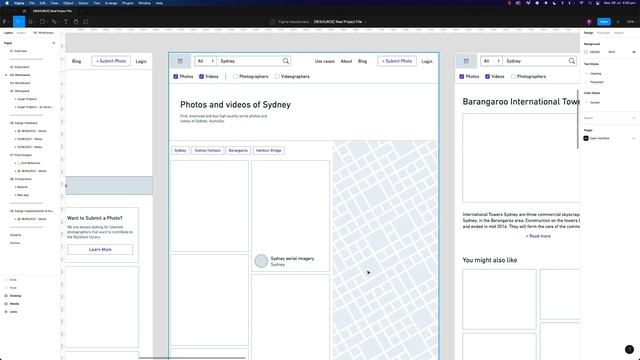Select the Text tool
Viewport: 640px width, 360px height.
click(66, 22)
